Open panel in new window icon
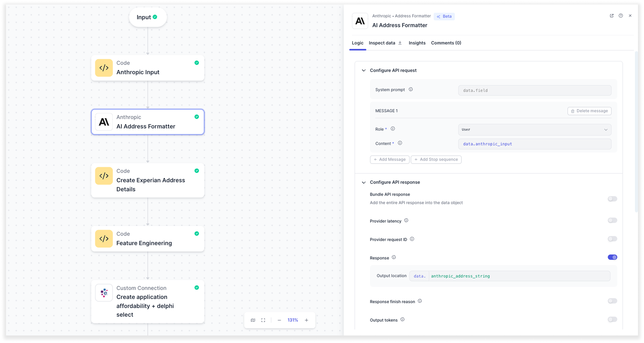This screenshot has height=343, width=644. point(612,16)
